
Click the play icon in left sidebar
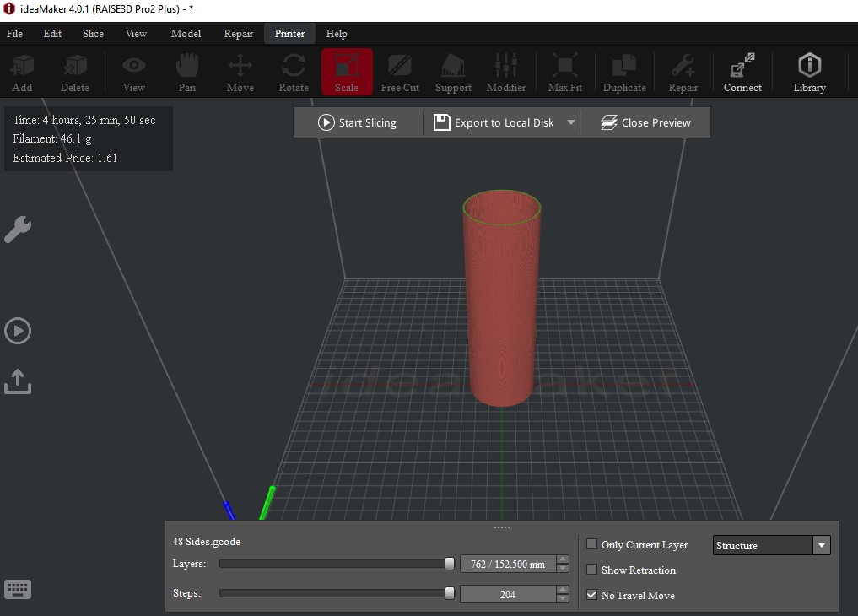click(18, 331)
